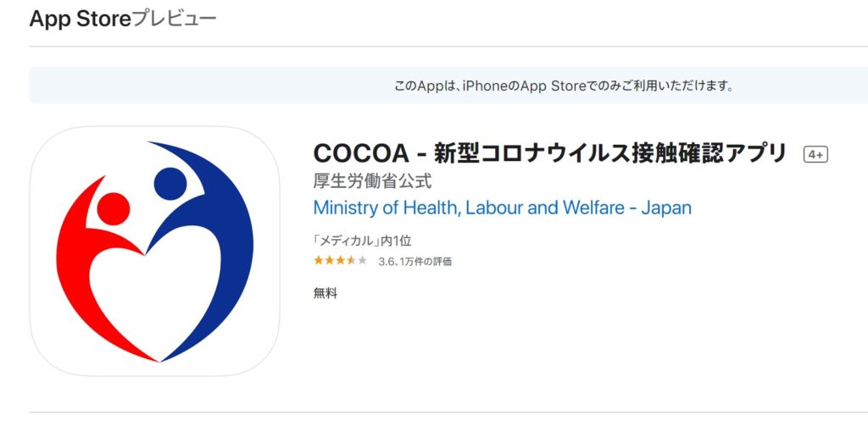Select the COCOA app title heading
Viewport: 868px width, 421px height.
tap(549, 153)
